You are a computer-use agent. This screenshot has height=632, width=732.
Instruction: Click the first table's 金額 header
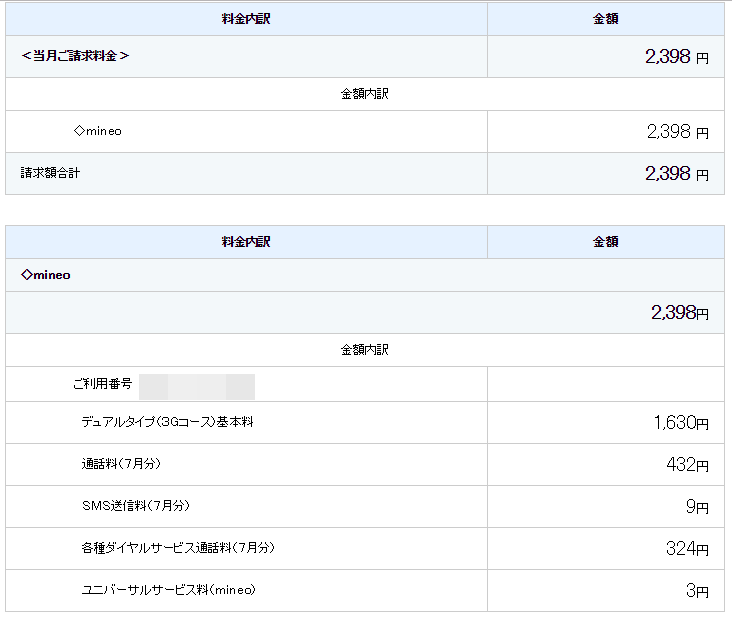tap(605, 19)
